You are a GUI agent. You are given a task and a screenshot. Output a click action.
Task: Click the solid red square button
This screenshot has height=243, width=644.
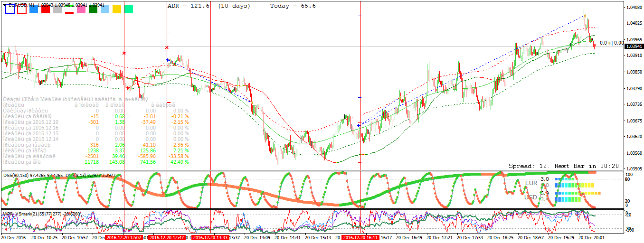(46, 9)
